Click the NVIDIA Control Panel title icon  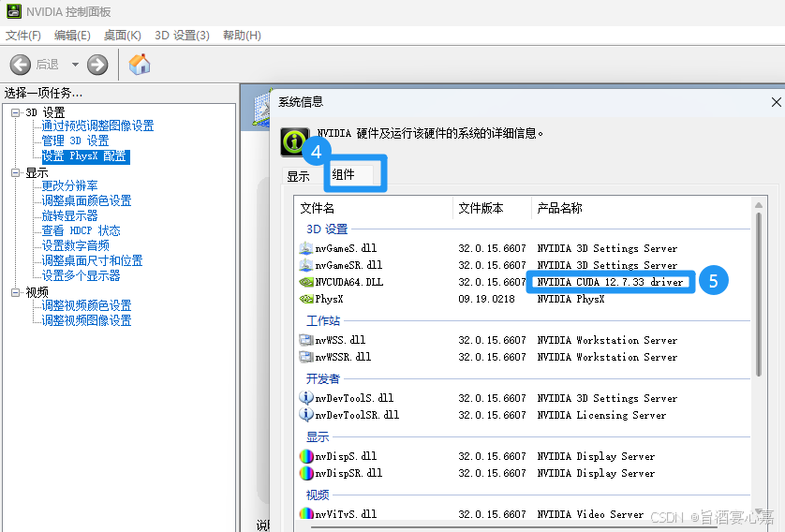pos(13,11)
